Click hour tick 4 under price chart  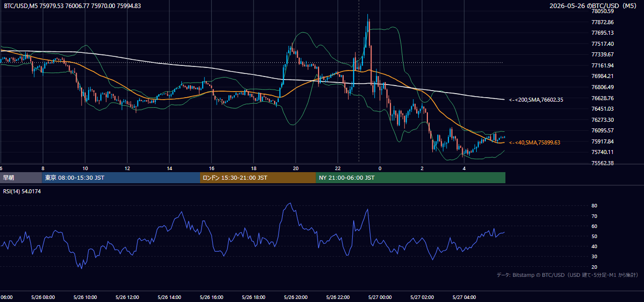coord(464,169)
